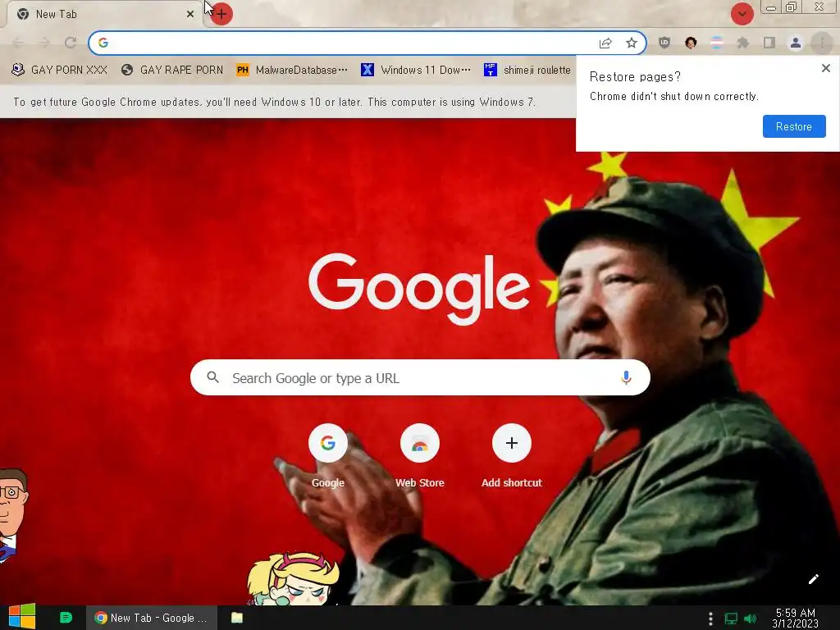This screenshot has width=840, height=630.
Task: Click the Windows 7 update notice text
Action: tap(274, 102)
